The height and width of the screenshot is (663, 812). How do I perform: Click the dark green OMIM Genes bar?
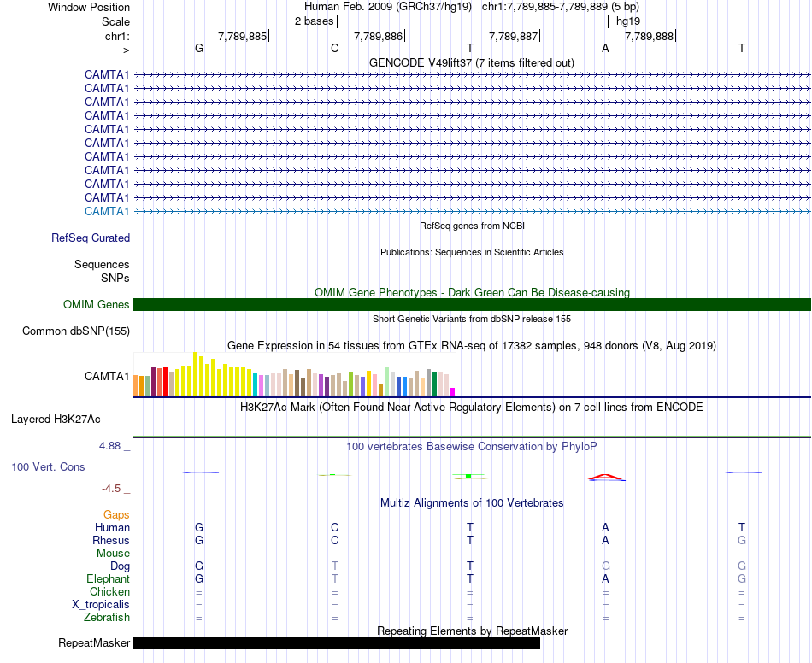click(x=472, y=304)
